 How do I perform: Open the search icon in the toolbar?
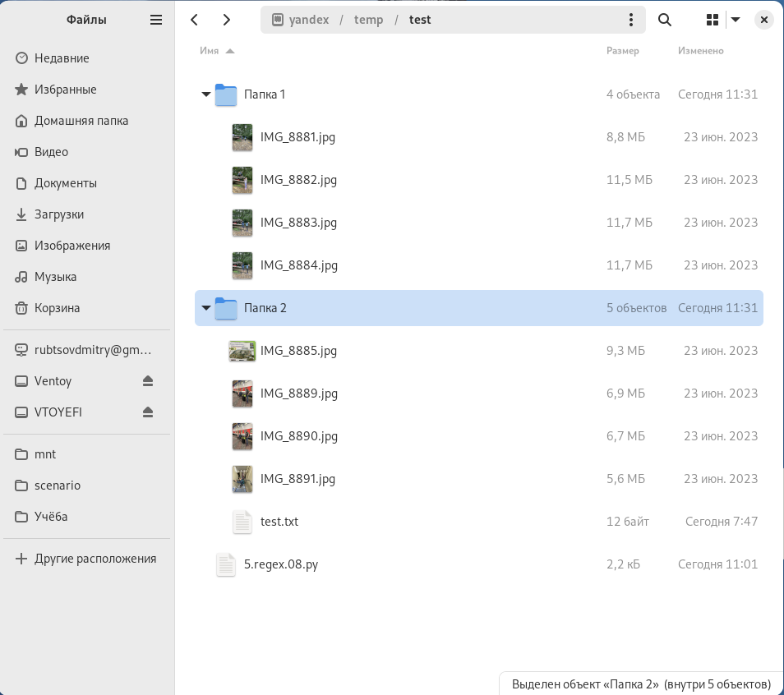pyautogui.click(x=665, y=20)
